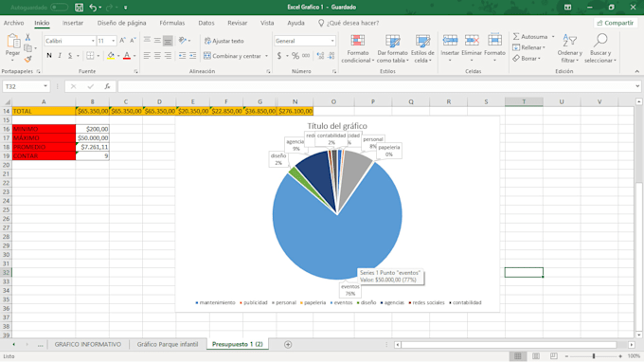Image resolution: width=644 pixels, height=362 pixels.
Task: Collapse the ribbon
Action: tap(637, 71)
